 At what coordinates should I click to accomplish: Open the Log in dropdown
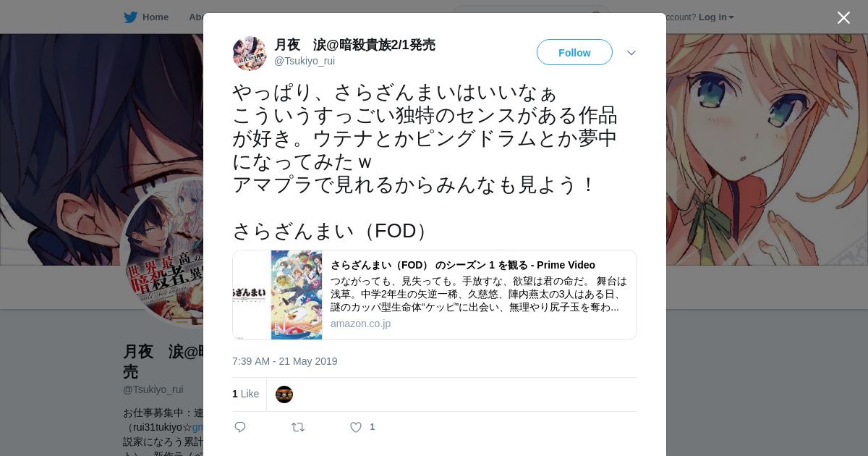tap(716, 17)
